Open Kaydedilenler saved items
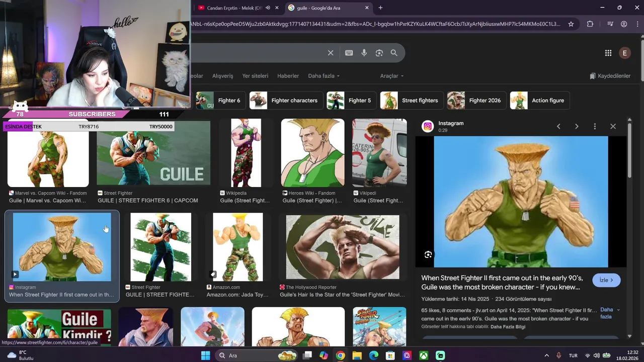The height and width of the screenshot is (362, 644). pyautogui.click(x=610, y=76)
